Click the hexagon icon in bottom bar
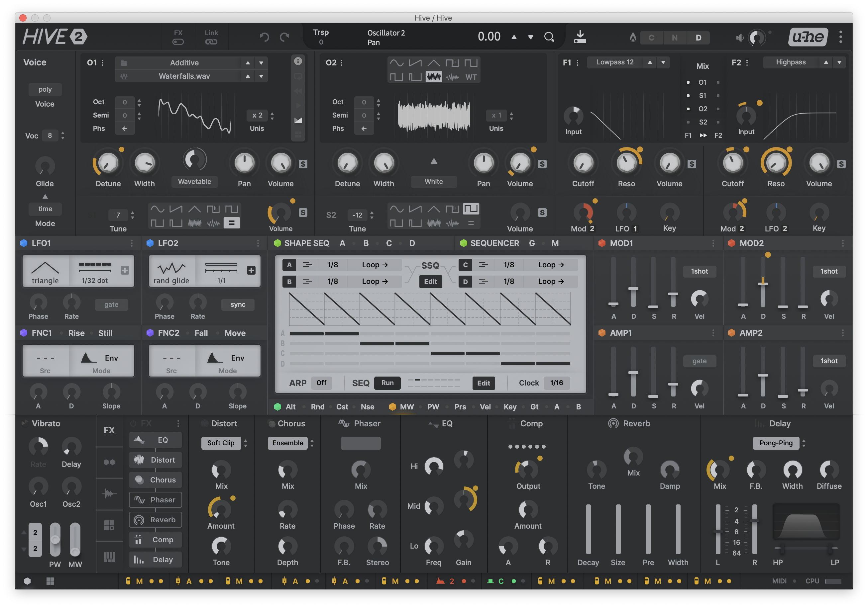This screenshot has height=609, width=868. click(x=27, y=581)
